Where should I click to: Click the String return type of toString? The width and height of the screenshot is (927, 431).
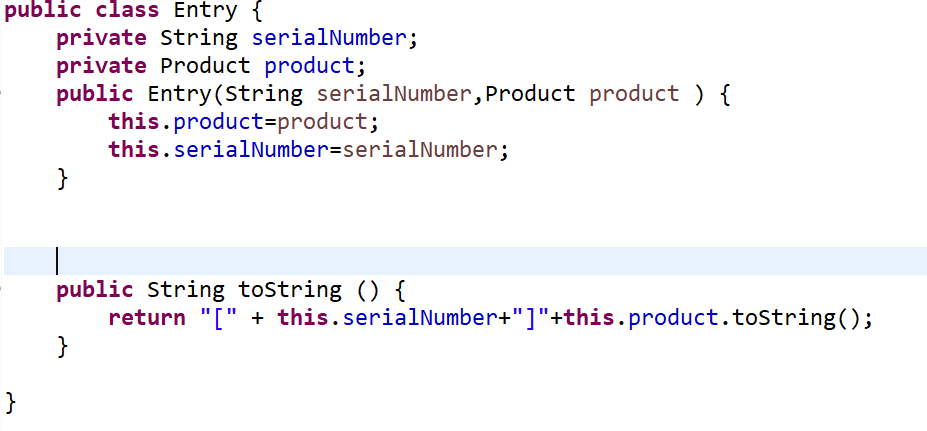(x=186, y=290)
